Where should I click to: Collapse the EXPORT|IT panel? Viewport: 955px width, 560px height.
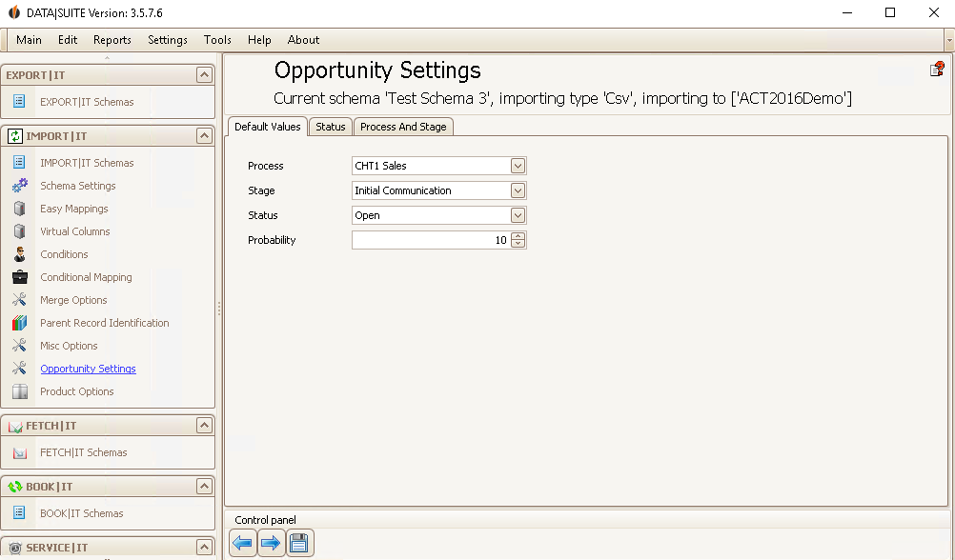[204, 75]
